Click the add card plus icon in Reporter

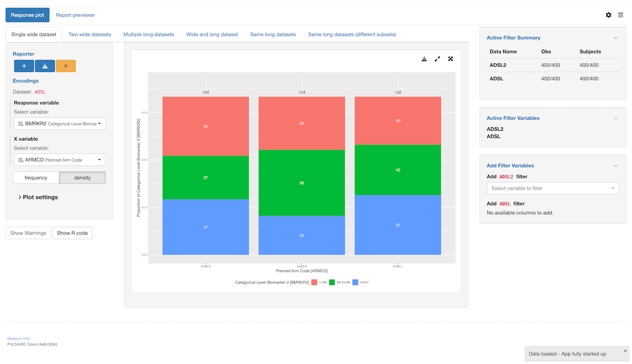coord(24,66)
